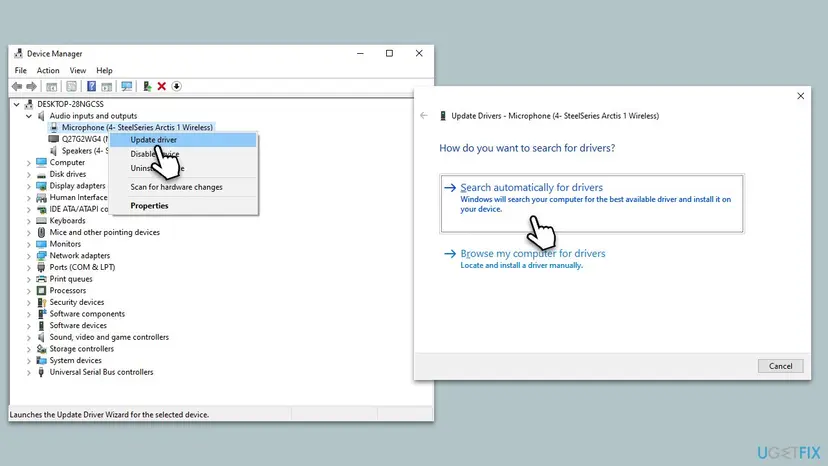
Task: Open the File menu
Action: coord(21,70)
